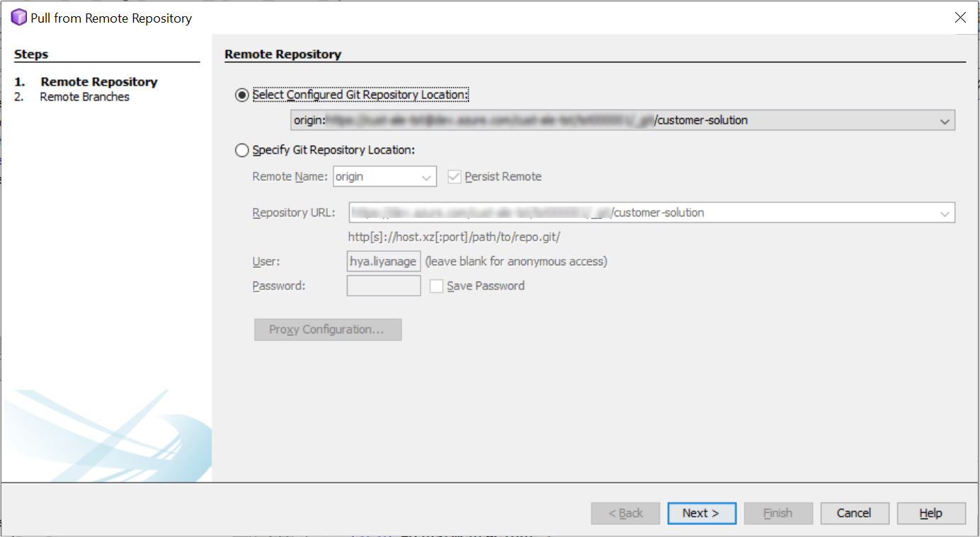
Task: Open the configured origin repository dropdown
Action: click(944, 121)
